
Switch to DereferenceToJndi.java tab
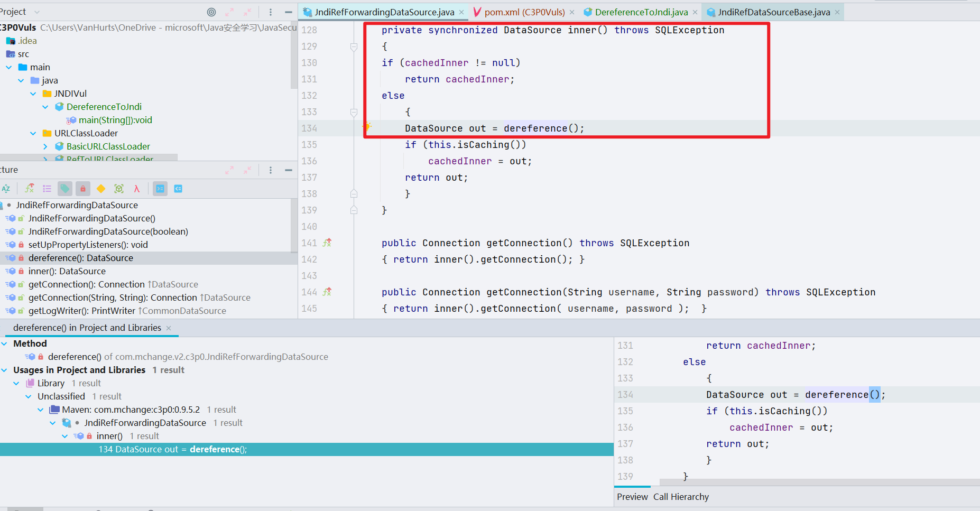click(641, 12)
